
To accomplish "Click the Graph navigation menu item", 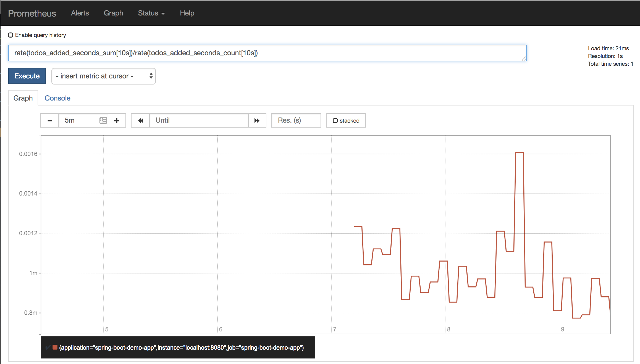I will [x=113, y=13].
